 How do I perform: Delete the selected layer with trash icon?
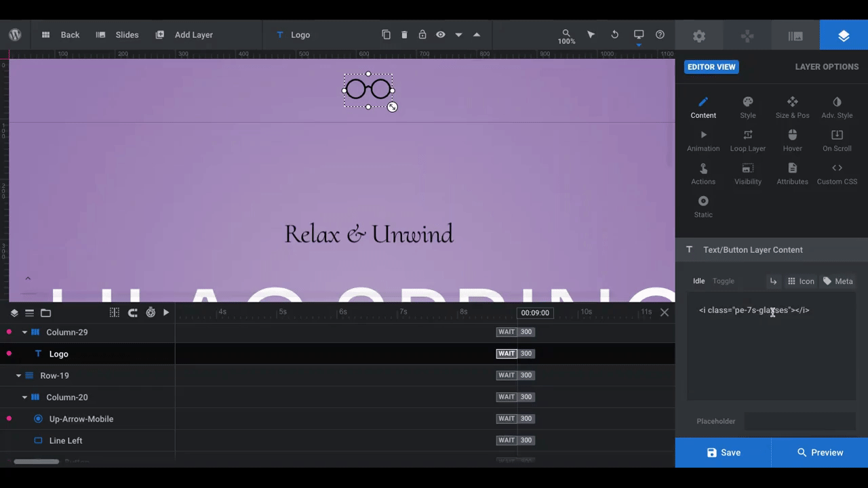[404, 35]
